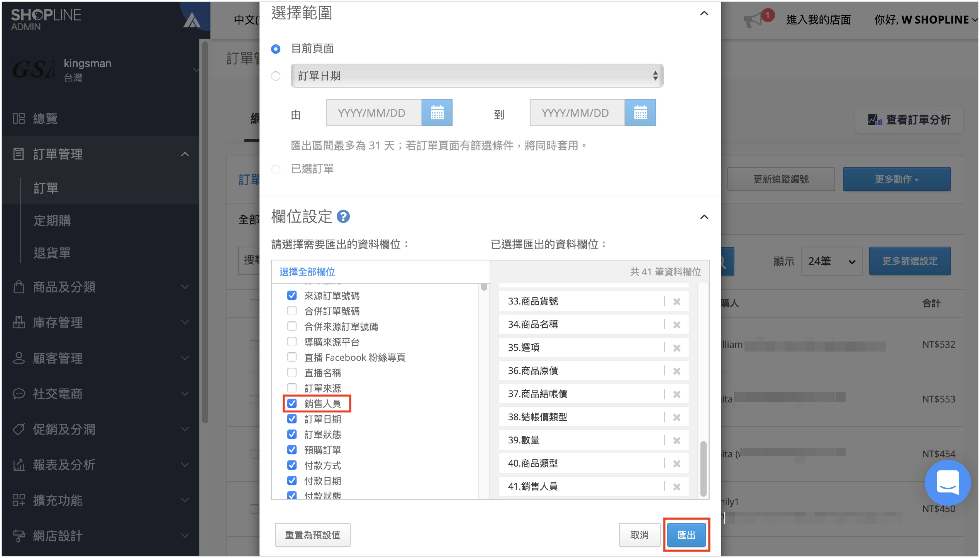This screenshot has height=558, width=980.
Task: Uncheck the 銷售人員 checkbox
Action: (x=292, y=403)
